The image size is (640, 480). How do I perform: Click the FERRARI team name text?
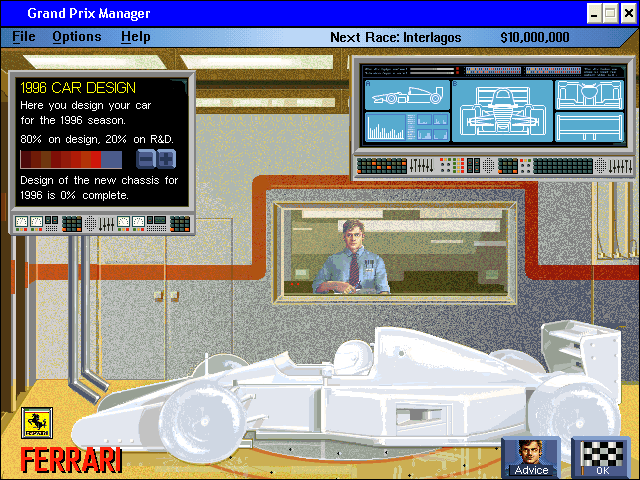[x=71, y=460]
